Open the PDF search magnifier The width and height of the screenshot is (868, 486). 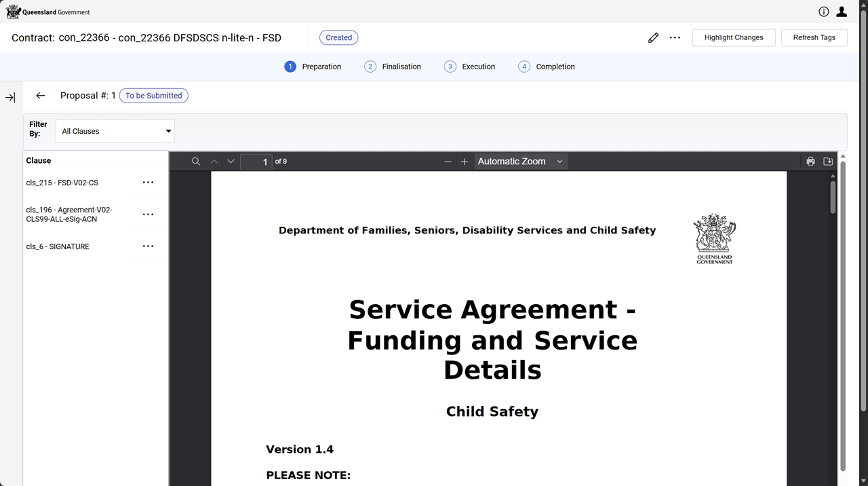point(196,162)
